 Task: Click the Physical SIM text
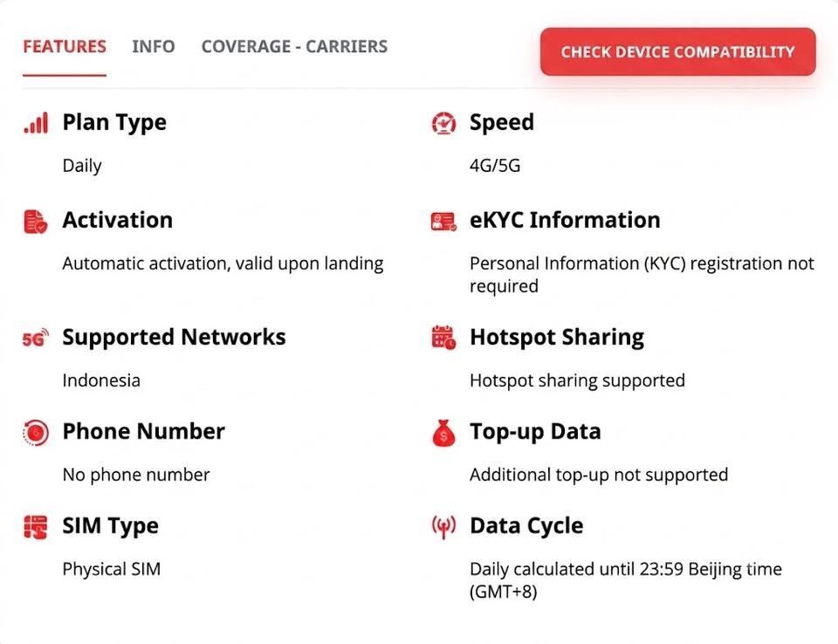coord(112,569)
